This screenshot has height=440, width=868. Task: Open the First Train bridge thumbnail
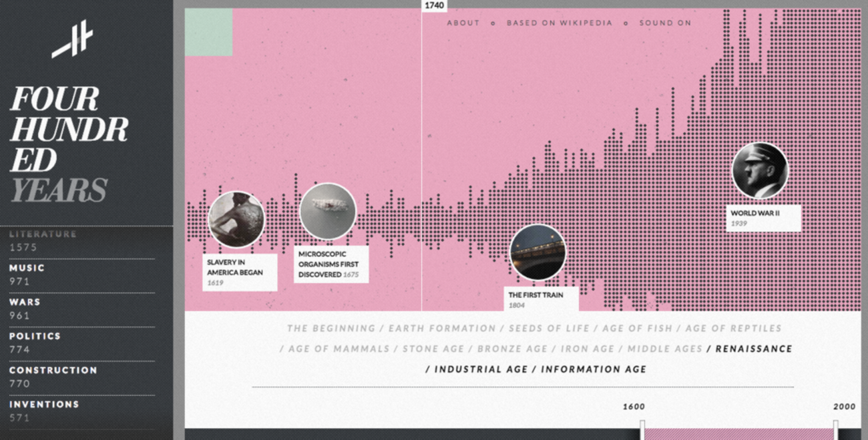point(537,252)
